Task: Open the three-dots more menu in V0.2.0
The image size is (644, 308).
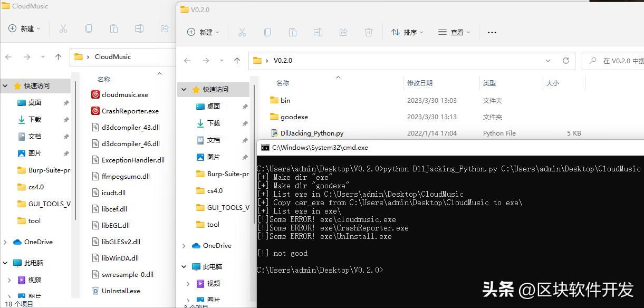Action: [x=492, y=33]
